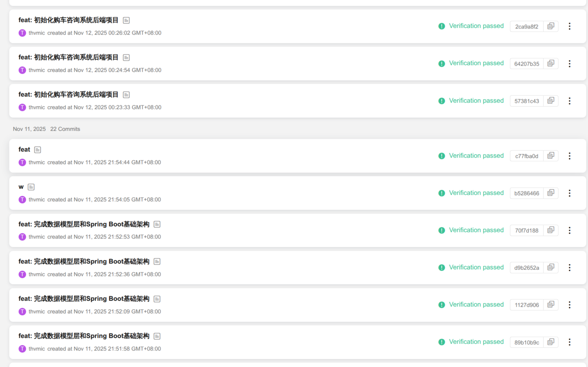This screenshot has width=588, height=367.
Task: Expand description icon next to 'w' commit
Action: 31,187
